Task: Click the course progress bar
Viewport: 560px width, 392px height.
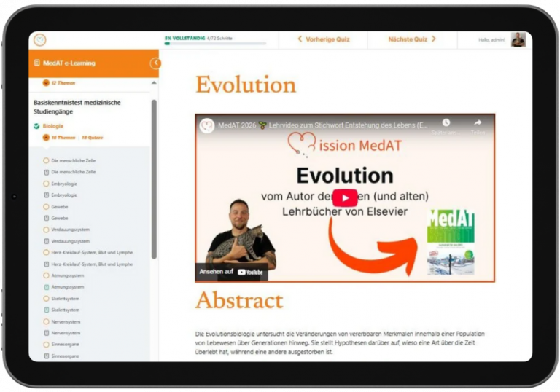Action: [216, 44]
